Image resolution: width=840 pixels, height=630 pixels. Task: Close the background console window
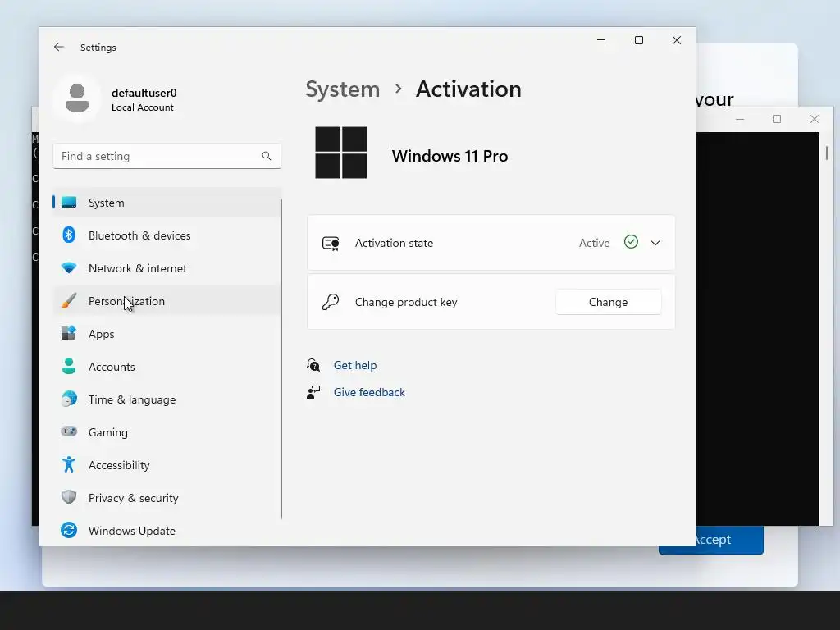[x=815, y=119]
